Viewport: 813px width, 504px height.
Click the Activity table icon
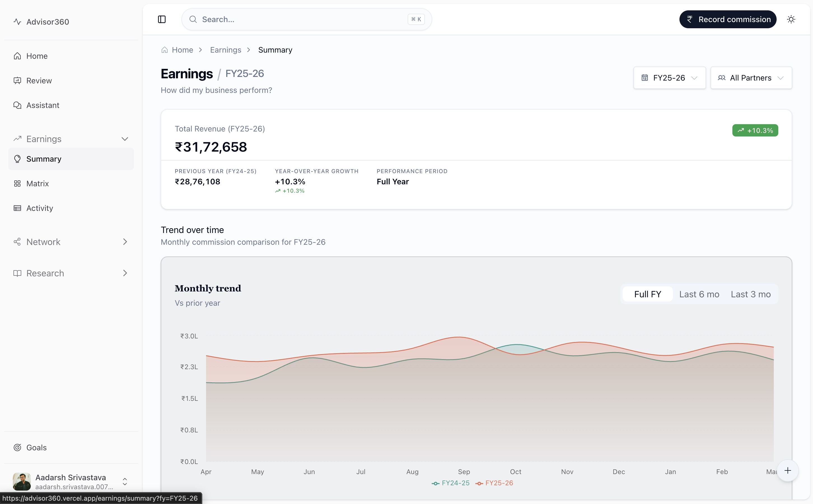(x=17, y=208)
